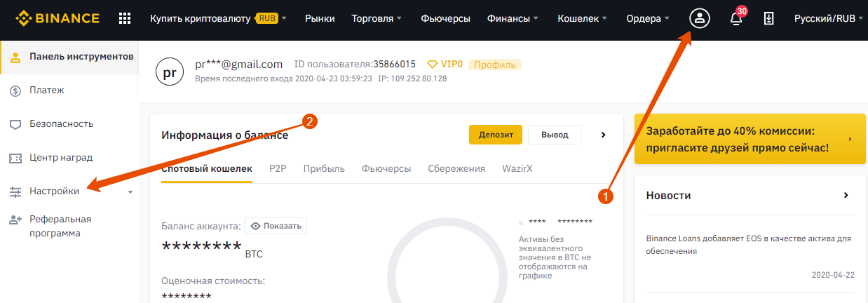Switch to Прибыль tab
Viewport: 868px width, 303px height.
point(325,168)
